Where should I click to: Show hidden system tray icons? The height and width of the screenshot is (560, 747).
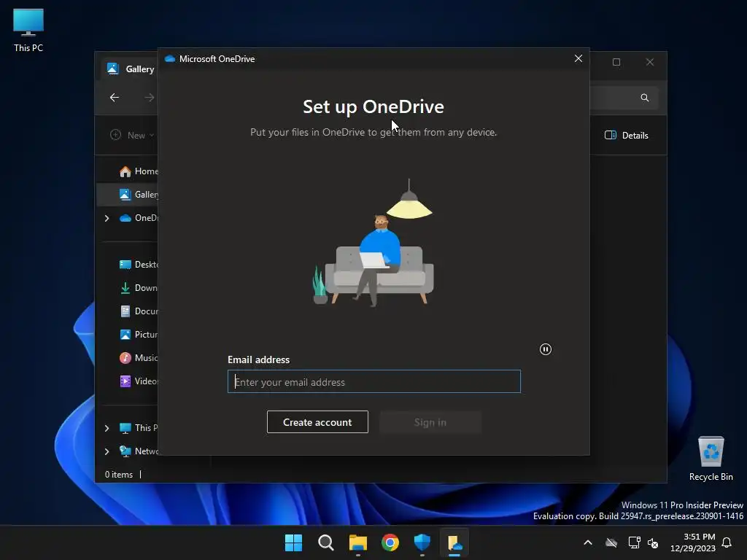pyautogui.click(x=588, y=542)
